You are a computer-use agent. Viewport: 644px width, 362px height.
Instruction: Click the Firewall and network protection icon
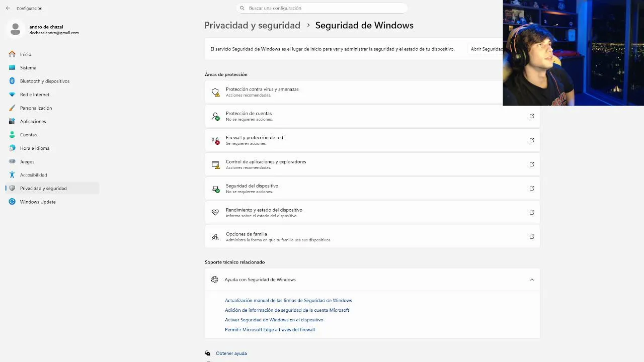[x=215, y=140]
